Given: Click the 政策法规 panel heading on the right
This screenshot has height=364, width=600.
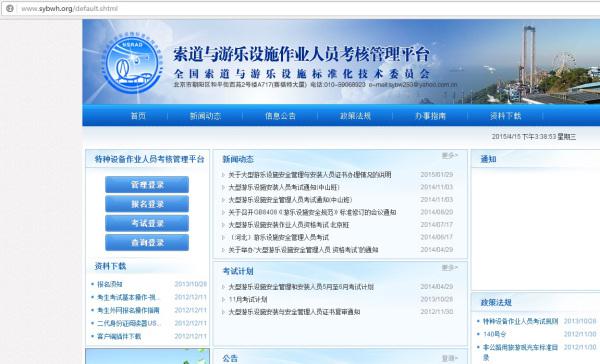Looking at the screenshot, I should pos(496,302).
